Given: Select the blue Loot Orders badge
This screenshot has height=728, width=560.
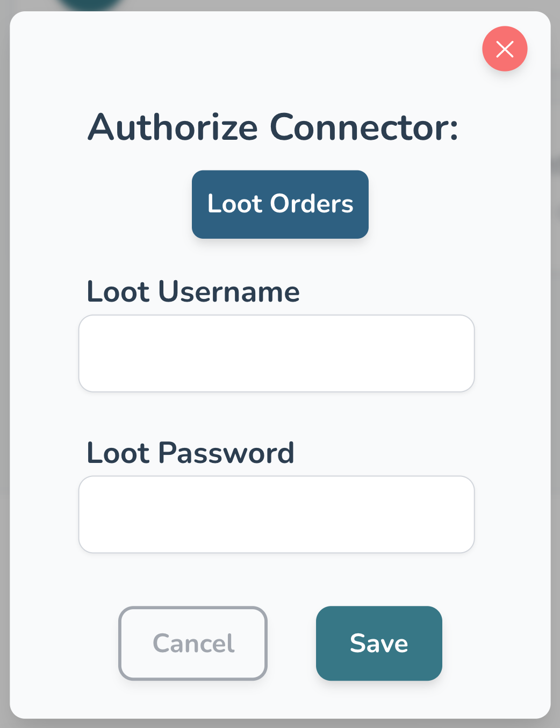Looking at the screenshot, I should 280,204.
